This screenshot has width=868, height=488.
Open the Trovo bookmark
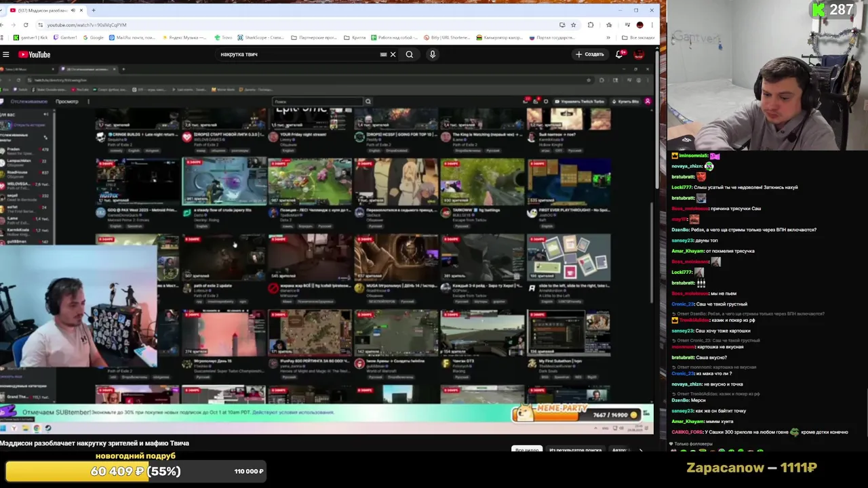223,37
